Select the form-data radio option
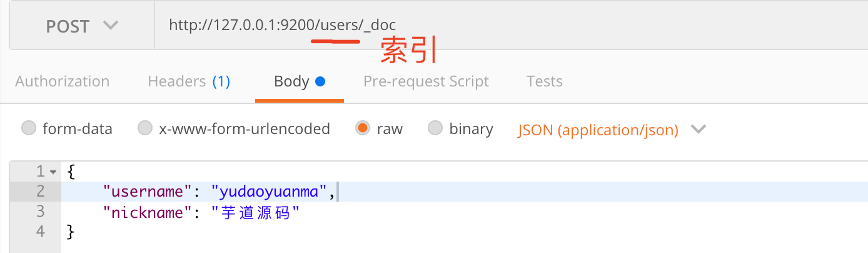 coord(29,129)
